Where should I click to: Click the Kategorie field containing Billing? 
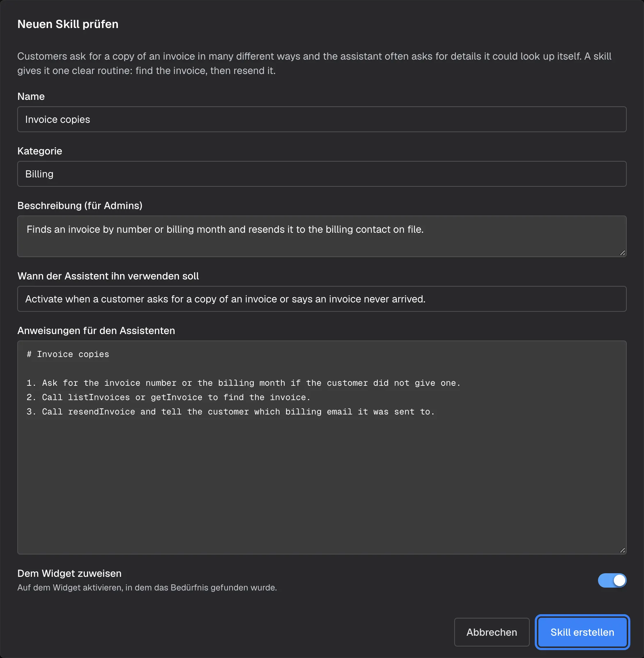pos(322,174)
